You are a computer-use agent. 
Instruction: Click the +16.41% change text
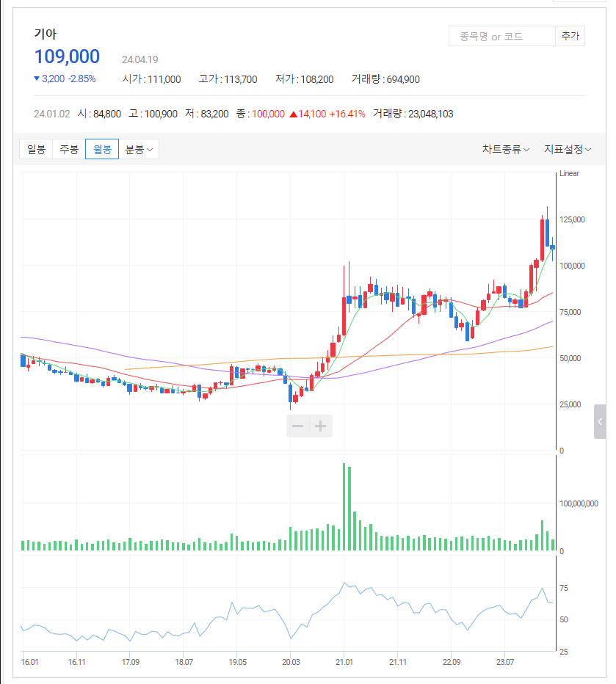tap(347, 114)
